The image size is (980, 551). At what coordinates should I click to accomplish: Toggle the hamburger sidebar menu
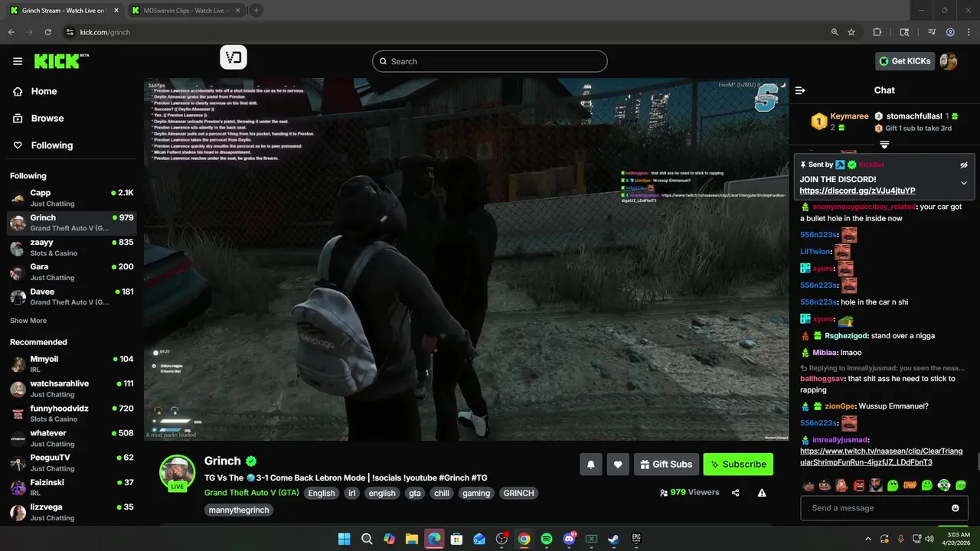[18, 61]
